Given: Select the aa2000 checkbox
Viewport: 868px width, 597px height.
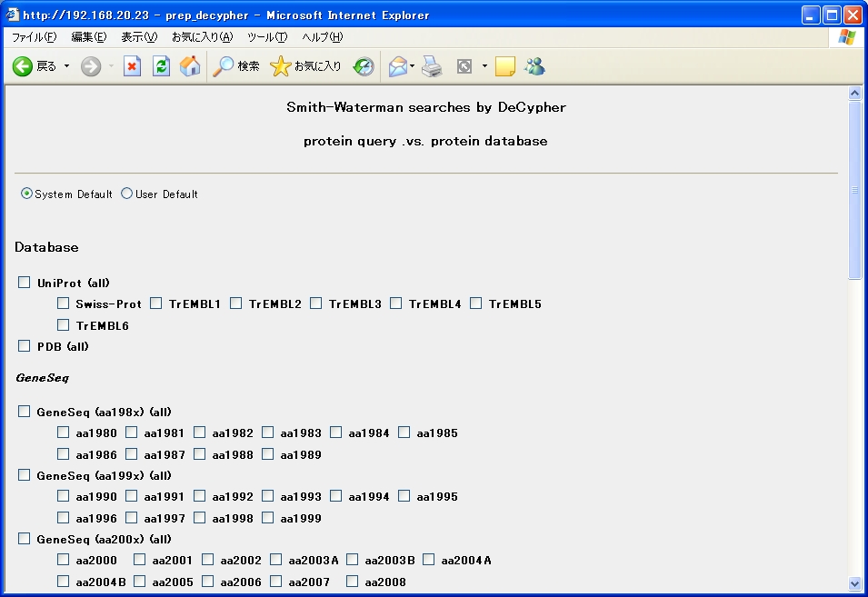Looking at the screenshot, I should 63,560.
